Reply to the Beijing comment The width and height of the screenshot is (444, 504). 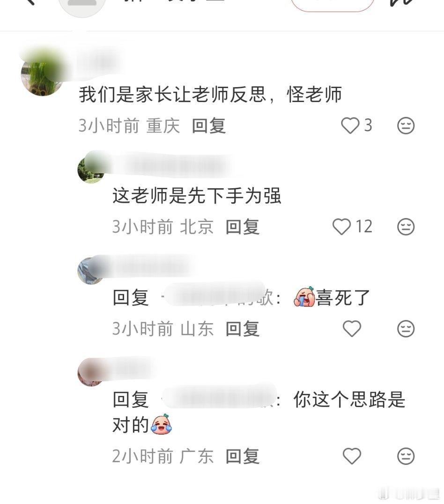[x=243, y=227]
